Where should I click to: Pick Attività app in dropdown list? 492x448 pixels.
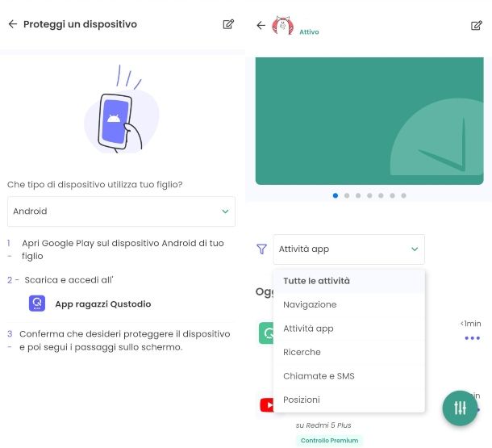click(x=349, y=329)
